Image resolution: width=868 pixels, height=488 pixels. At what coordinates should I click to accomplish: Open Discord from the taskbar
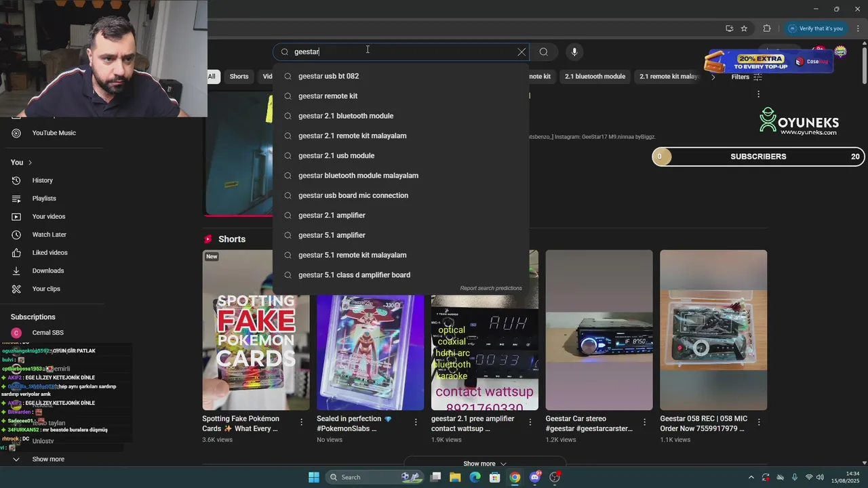[x=535, y=477]
